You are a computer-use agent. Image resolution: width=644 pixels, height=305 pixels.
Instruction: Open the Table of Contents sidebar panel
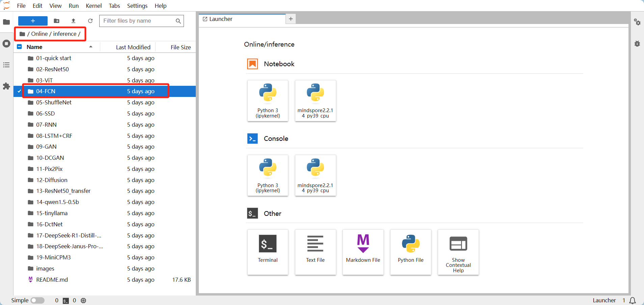tap(6, 65)
